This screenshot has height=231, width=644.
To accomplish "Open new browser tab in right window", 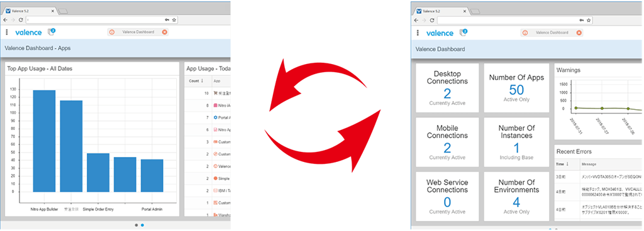I will pyautogui.click(x=475, y=11).
